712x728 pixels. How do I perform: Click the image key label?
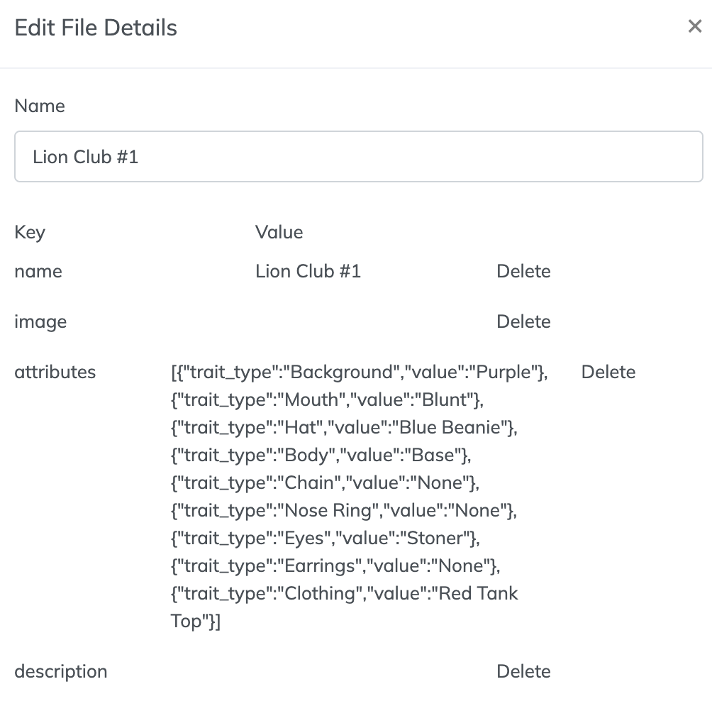[40, 321]
